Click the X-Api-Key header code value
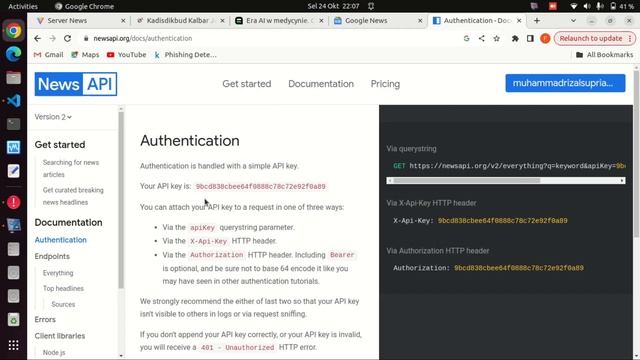Screen dimensions: 640x360 point(502,221)
